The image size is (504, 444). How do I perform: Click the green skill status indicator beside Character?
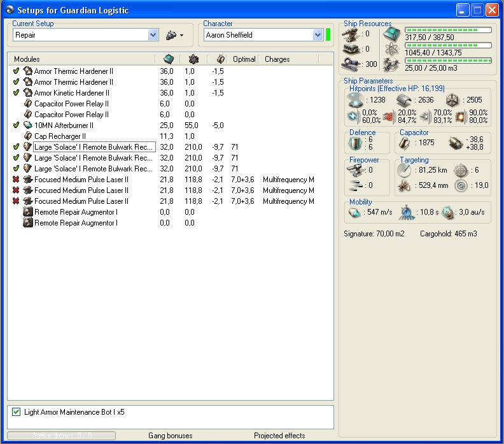(328, 35)
